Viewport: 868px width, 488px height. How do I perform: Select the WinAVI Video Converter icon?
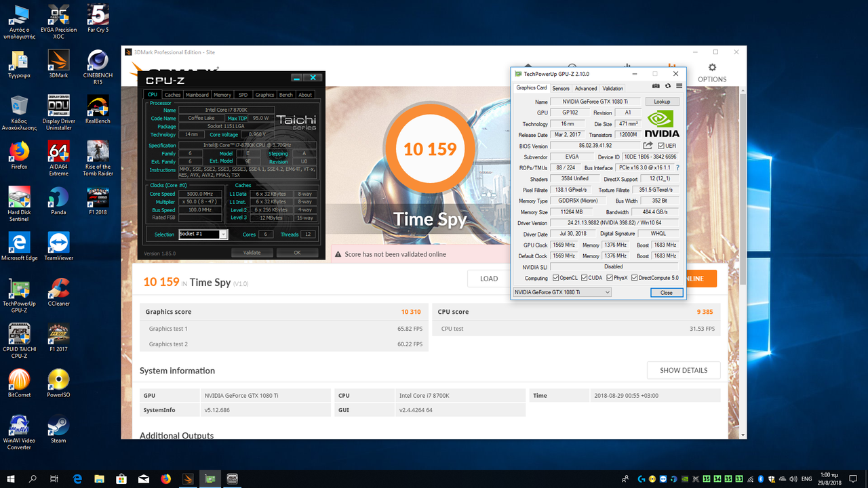[19, 433]
